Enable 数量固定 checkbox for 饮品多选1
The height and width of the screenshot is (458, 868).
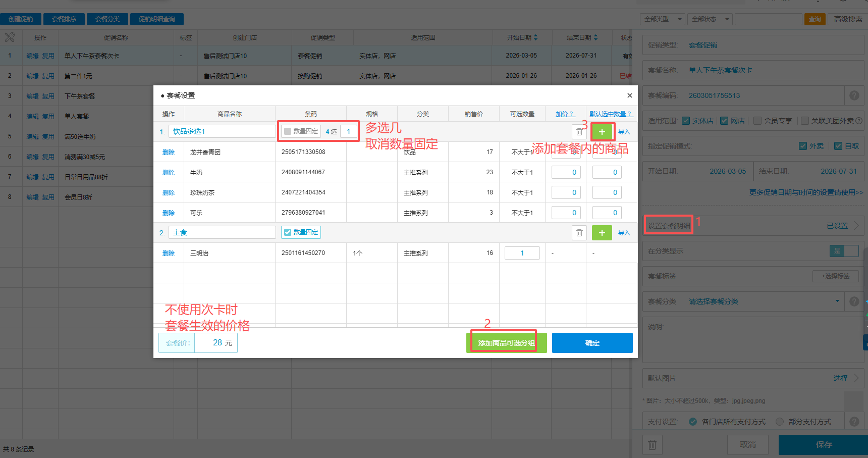coord(288,131)
